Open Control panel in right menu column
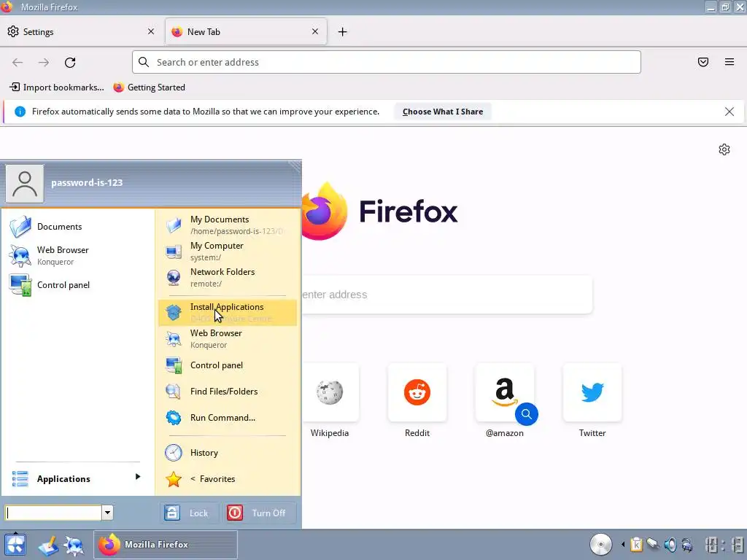This screenshot has width=747, height=560. click(x=228, y=365)
